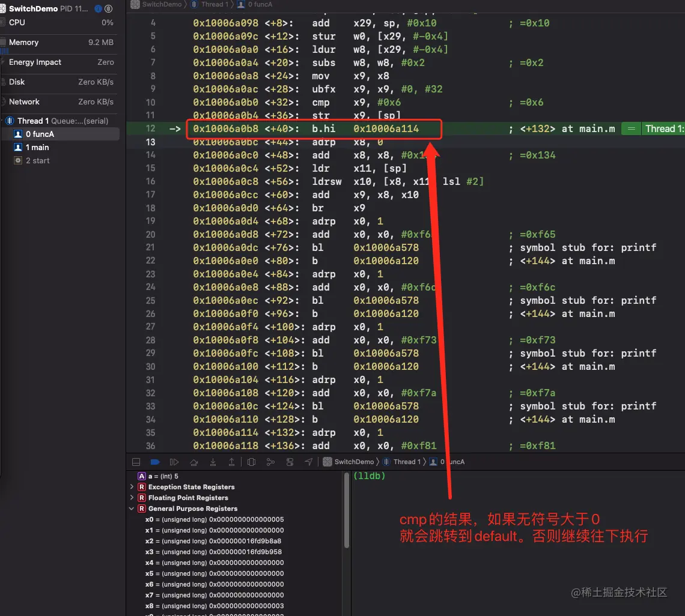
Task: Expand General Purpose Registers
Action: point(131,508)
